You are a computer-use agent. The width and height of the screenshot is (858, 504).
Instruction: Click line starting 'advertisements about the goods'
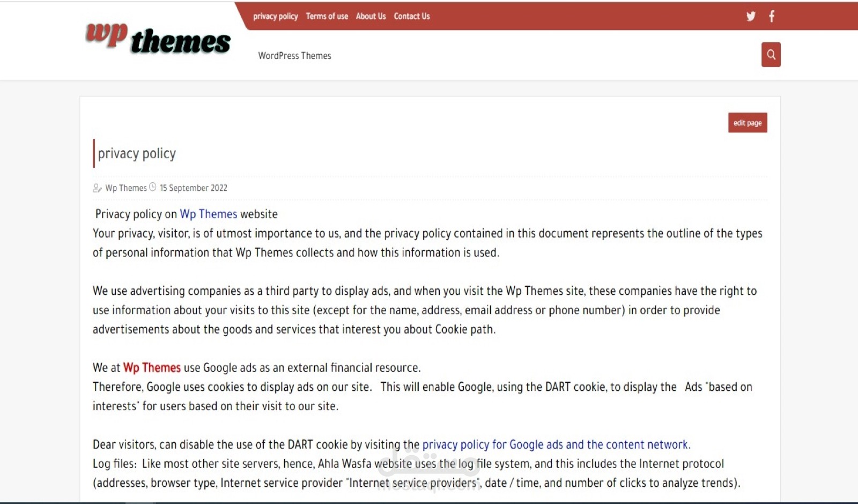pyautogui.click(x=294, y=329)
